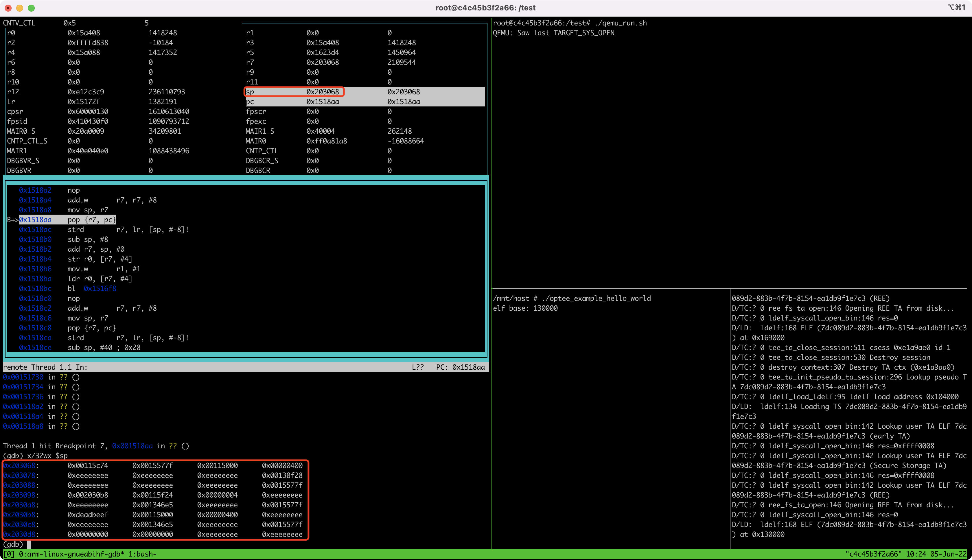
Task: Click the ldelf load address 0x104000 line
Action: (x=845, y=397)
